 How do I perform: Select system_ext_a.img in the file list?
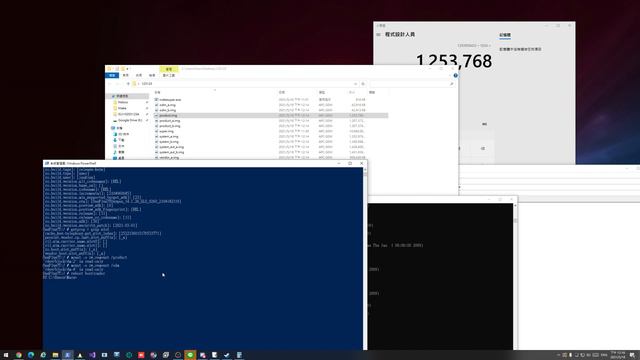[171, 147]
